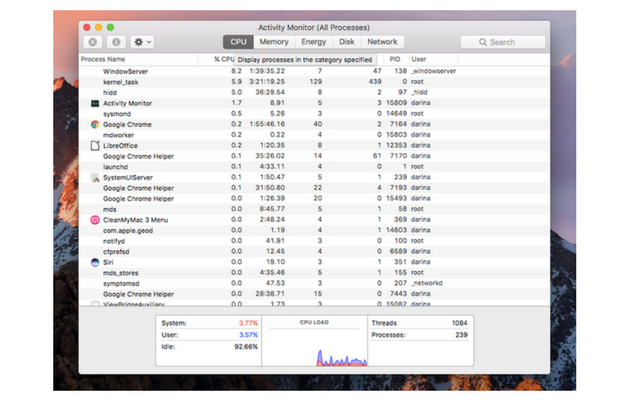Click the LibreOffice document icon
Screen dimensions: 630x400
[94, 145]
